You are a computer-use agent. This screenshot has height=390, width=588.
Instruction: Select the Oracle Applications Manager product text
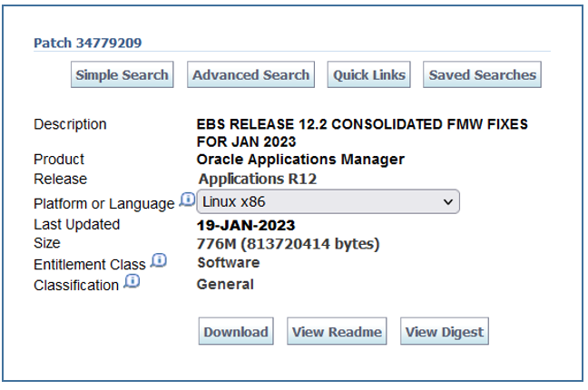[x=300, y=160]
